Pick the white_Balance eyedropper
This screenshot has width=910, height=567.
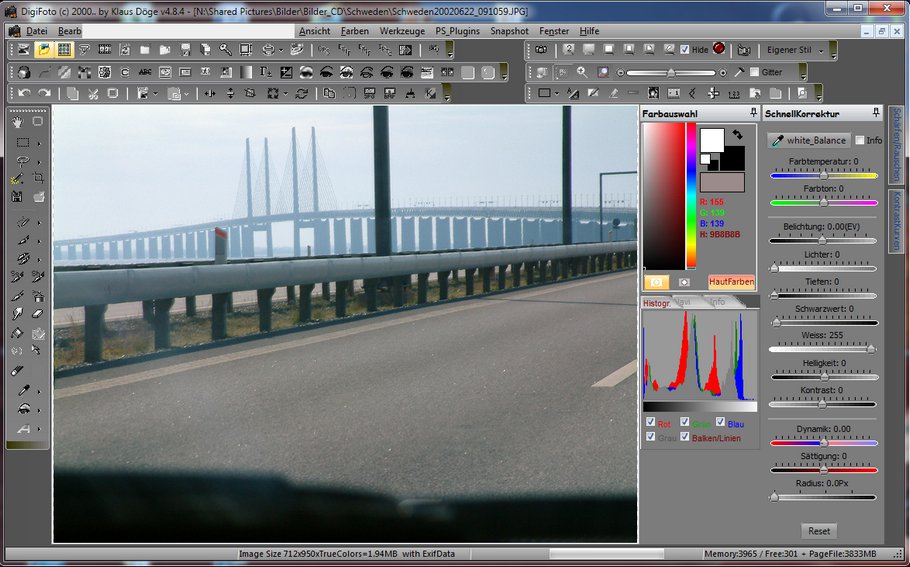808,140
